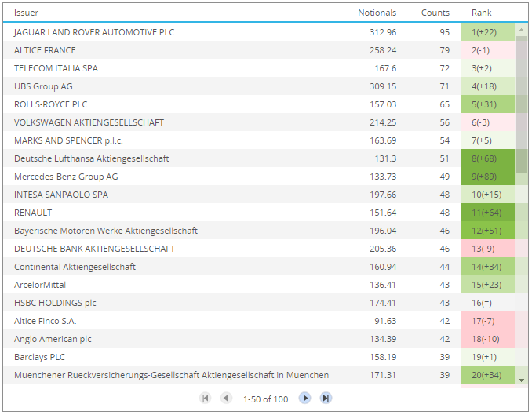Go to the next page of results
The height and width of the screenshot is (415, 532).
click(x=304, y=398)
